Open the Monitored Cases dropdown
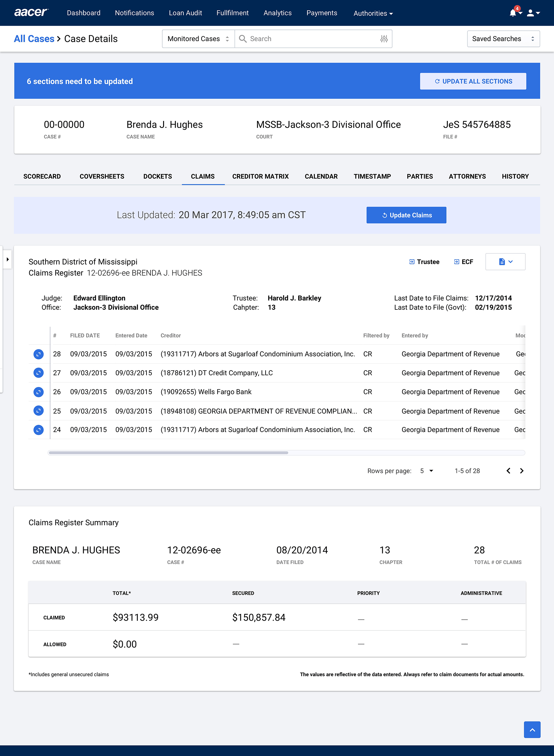 coord(198,39)
